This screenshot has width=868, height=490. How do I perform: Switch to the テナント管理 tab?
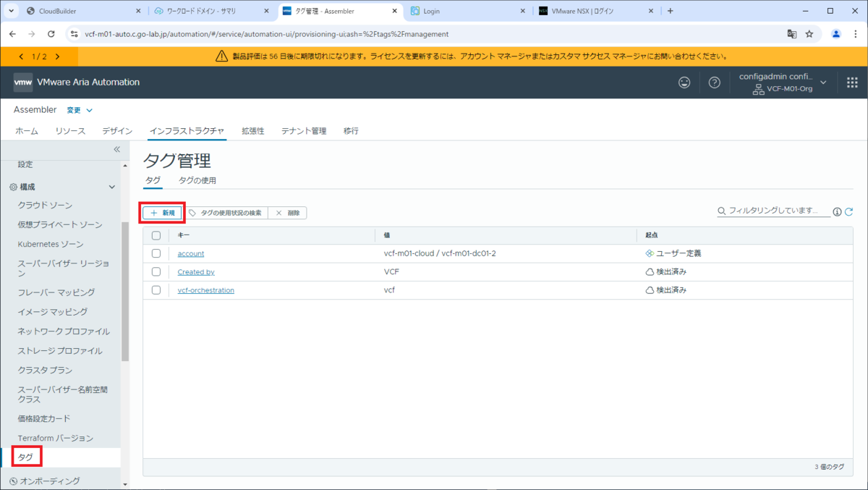(x=304, y=131)
